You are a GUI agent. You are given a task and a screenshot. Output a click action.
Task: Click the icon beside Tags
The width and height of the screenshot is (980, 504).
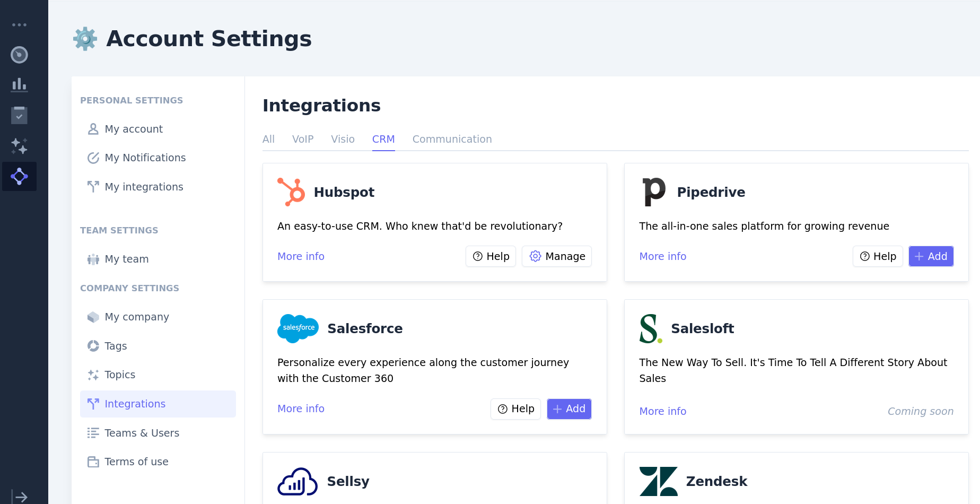click(93, 346)
